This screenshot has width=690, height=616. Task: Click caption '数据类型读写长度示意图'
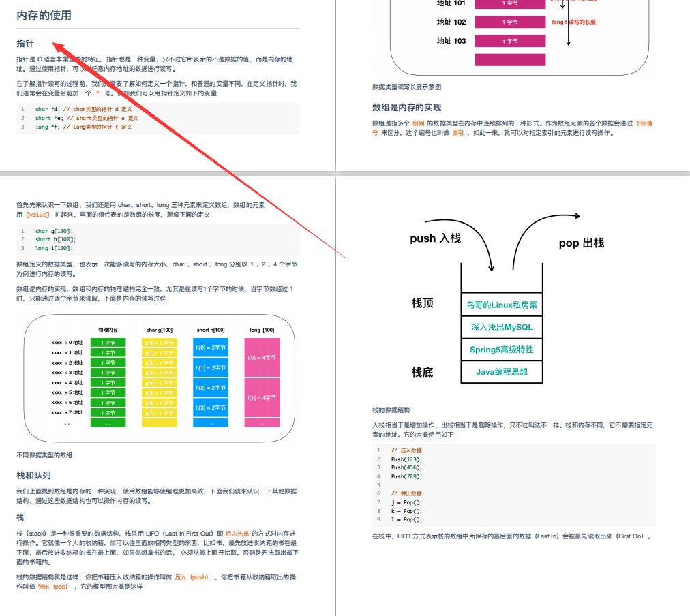coord(406,87)
